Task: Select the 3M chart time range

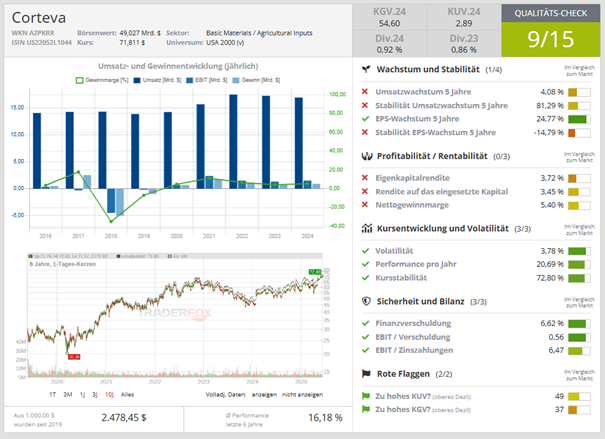Action: point(68,395)
